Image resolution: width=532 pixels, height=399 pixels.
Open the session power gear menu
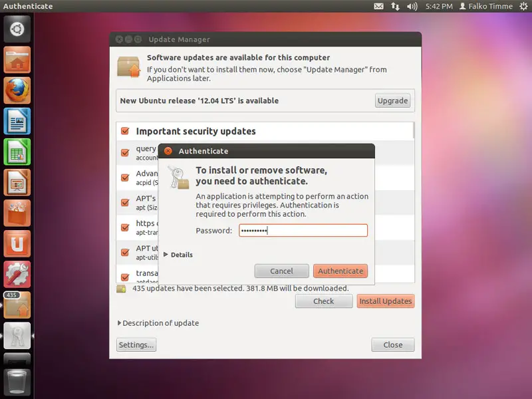523,6
